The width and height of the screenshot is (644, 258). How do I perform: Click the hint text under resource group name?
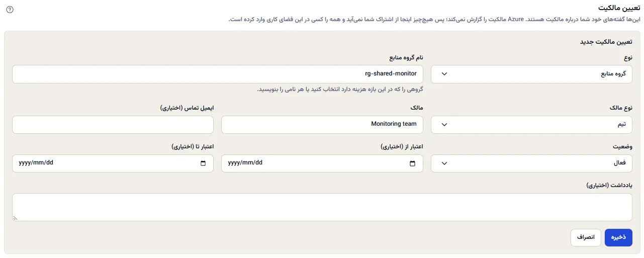click(x=340, y=90)
